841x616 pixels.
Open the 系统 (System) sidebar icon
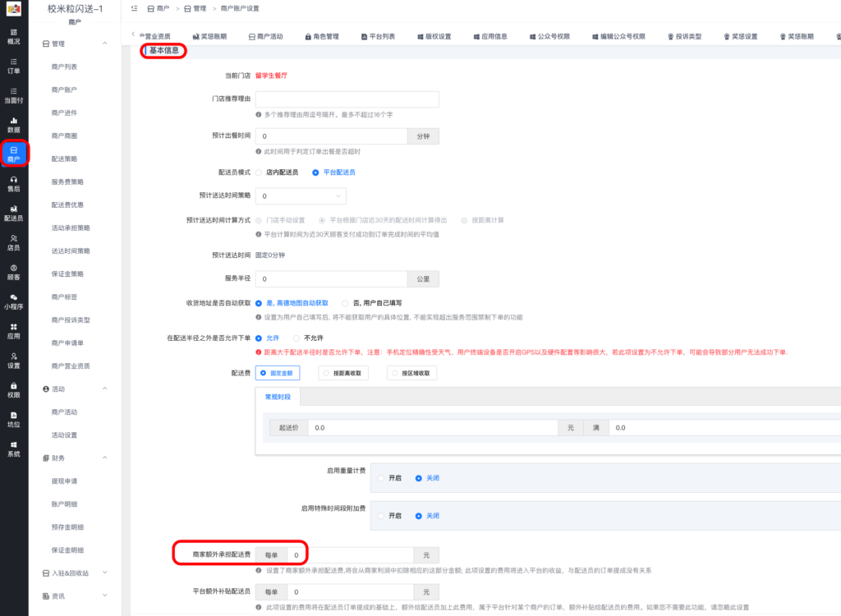[14, 450]
